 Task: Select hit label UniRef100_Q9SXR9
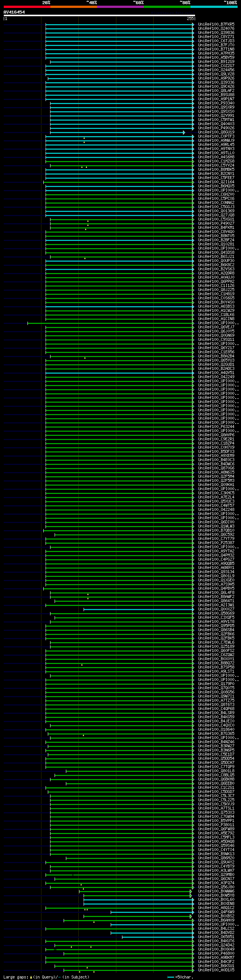click(216, 107)
